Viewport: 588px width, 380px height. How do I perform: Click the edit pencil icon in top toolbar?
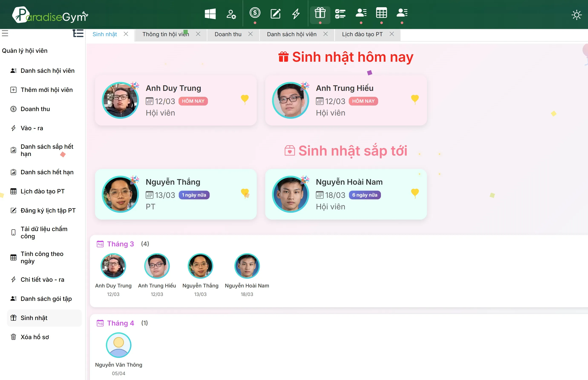point(275,14)
